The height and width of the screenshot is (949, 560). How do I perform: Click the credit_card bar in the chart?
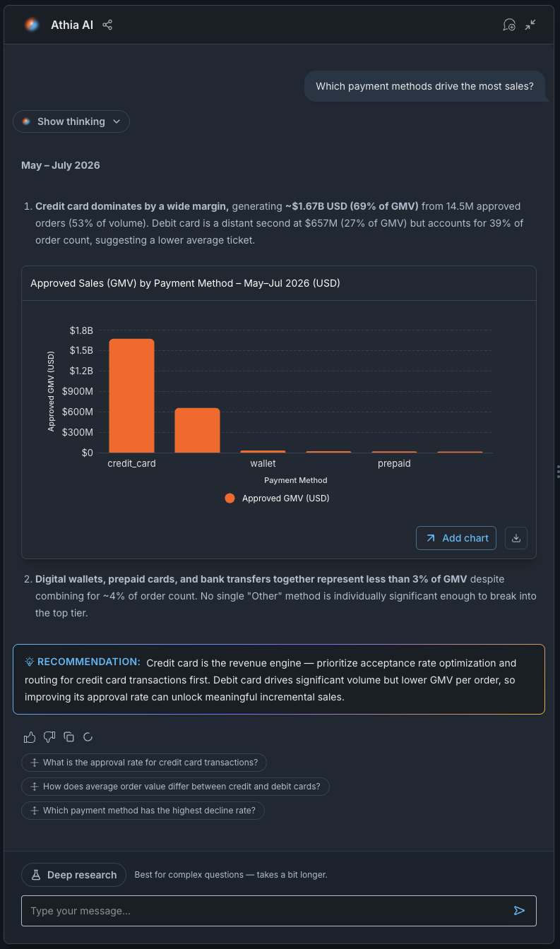131,395
